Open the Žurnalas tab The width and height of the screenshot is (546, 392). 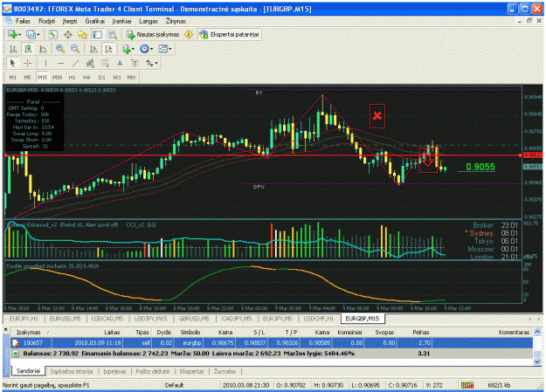225,371
